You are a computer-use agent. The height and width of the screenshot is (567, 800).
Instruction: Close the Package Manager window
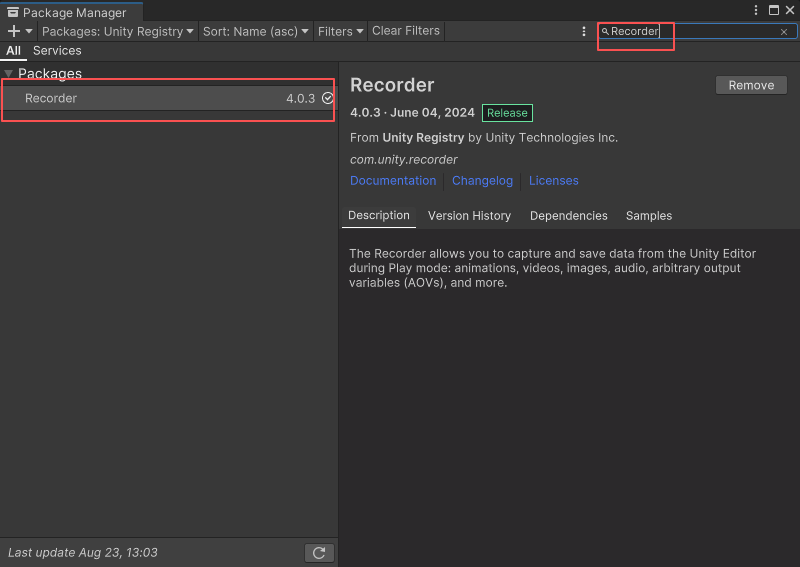pos(790,10)
